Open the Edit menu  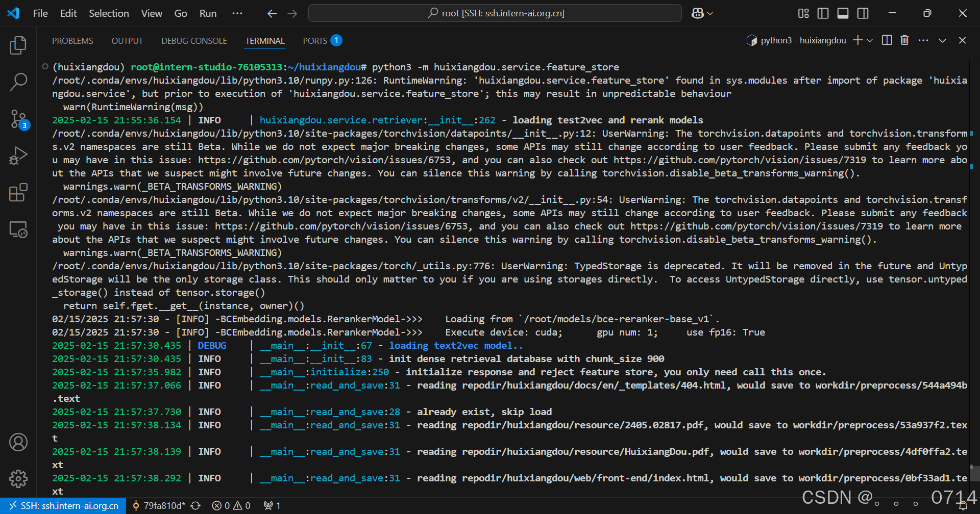(68, 13)
